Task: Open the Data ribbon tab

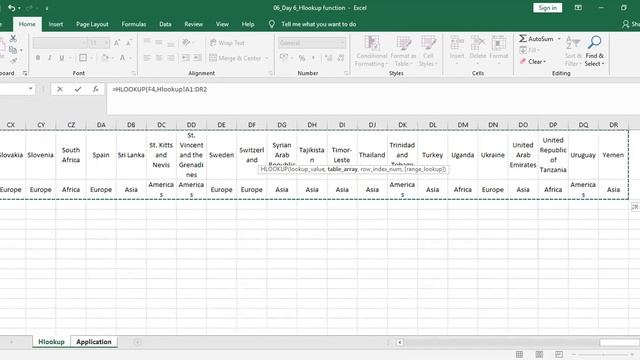Action: point(165,24)
